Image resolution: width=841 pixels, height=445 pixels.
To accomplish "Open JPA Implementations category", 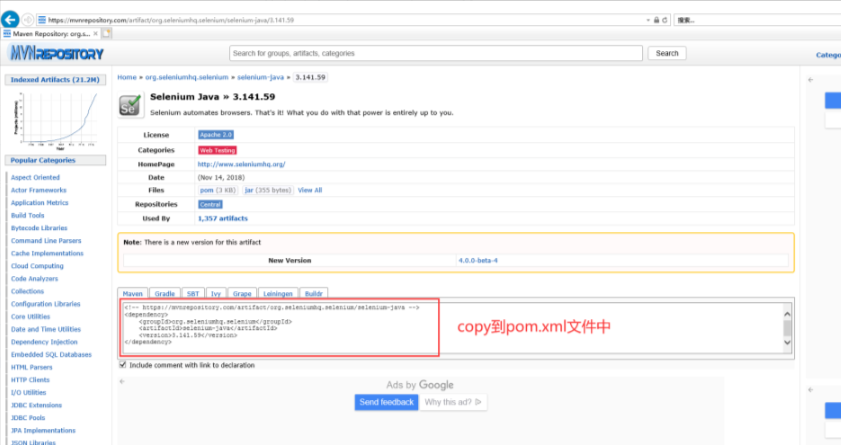I will point(43,431).
